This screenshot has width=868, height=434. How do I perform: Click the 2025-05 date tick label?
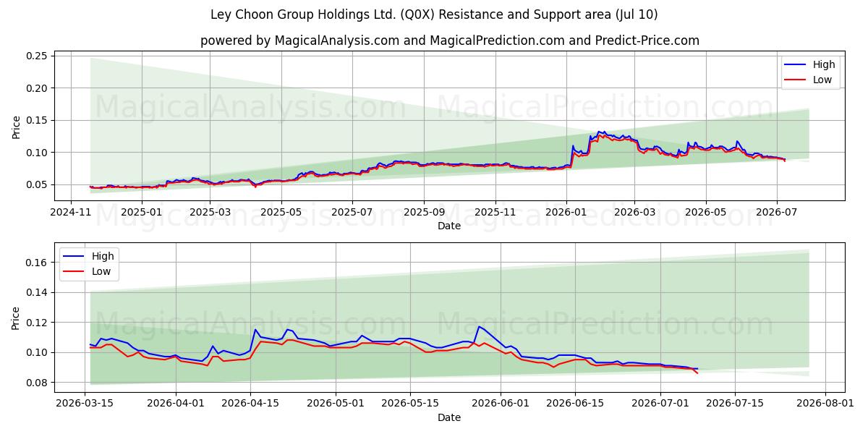pos(281,213)
